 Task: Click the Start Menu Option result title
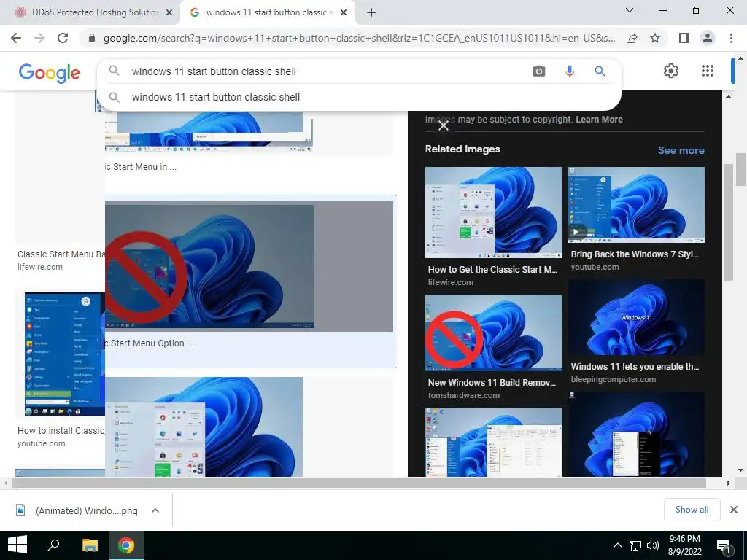149,343
